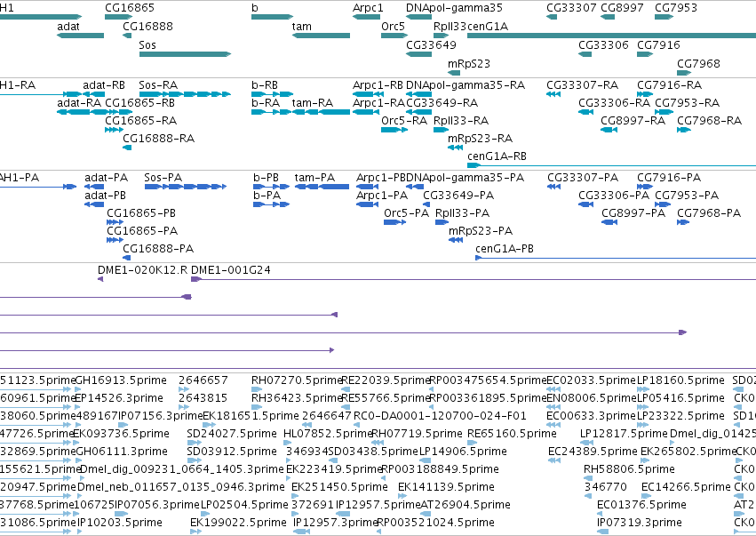Click the RpII33-RA transcript label
Screen dimensions: 756x536
pos(461,121)
